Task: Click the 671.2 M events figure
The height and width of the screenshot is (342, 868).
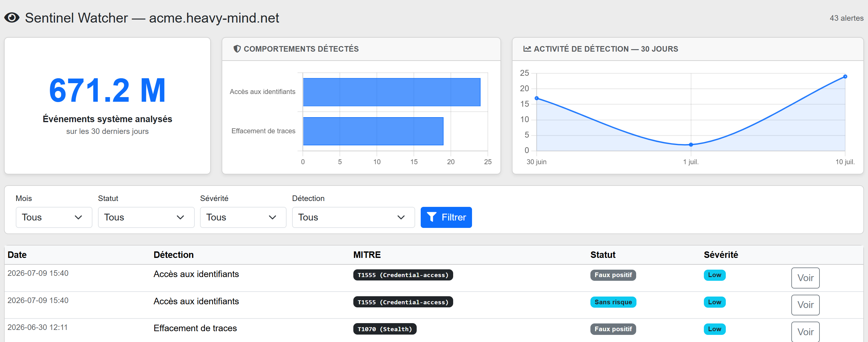Action: 107,90
